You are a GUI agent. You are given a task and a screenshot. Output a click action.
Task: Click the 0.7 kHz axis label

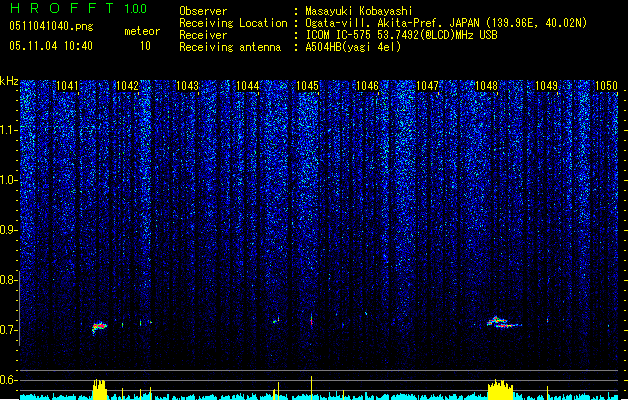(x=8, y=330)
